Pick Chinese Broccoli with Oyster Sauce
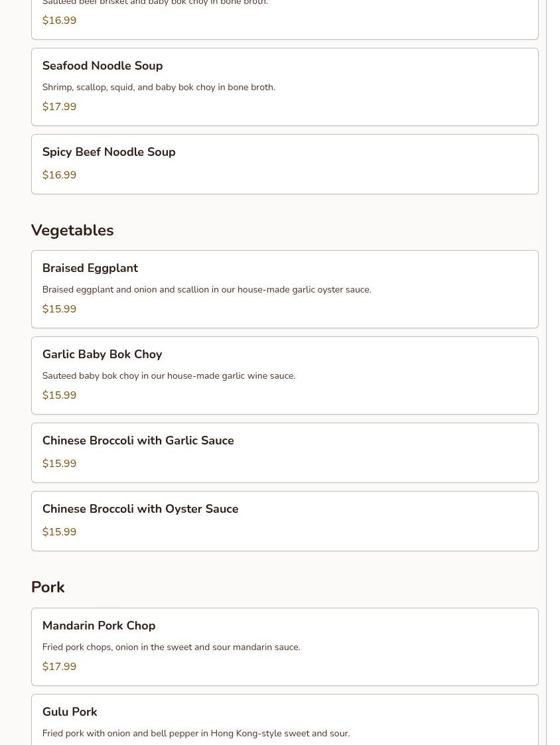The image size is (560, 745). pyautogui.click(x=140, y=509)
